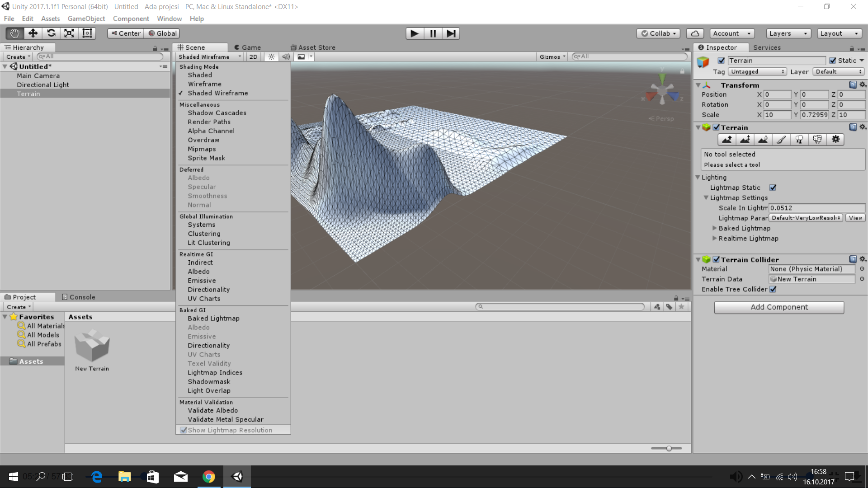Open the Tag Untagged dropdown
Viewport: 868px width, 488px height.
coord(757,72)
